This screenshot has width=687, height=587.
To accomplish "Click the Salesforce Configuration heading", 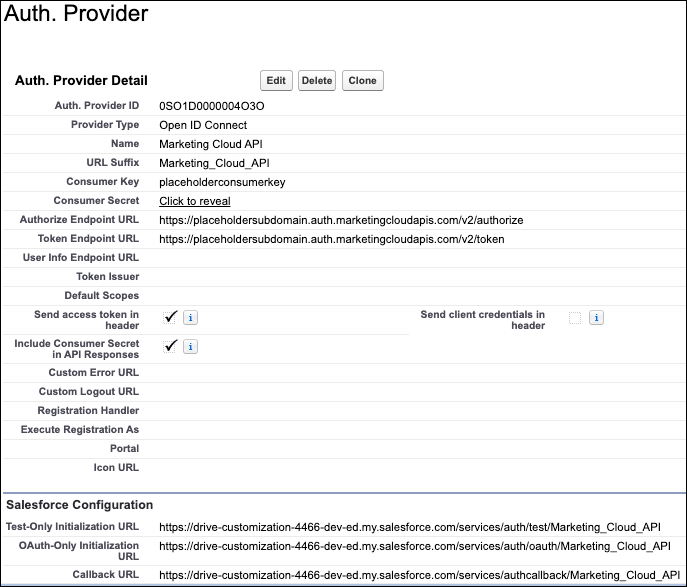I will (79, 505).
